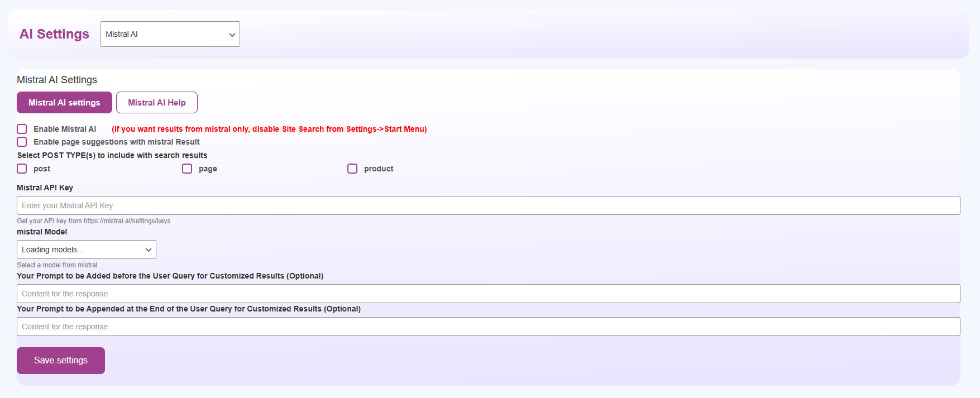Click the mistral.ai/settings/keys help text
This screenshot has width=980, height=398.
pos(93,221)
